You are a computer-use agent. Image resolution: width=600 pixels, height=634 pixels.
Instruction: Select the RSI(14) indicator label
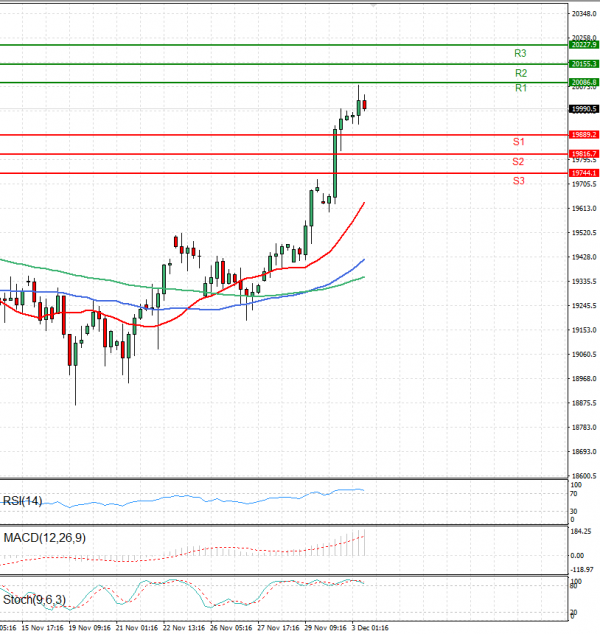coord(23,501)
